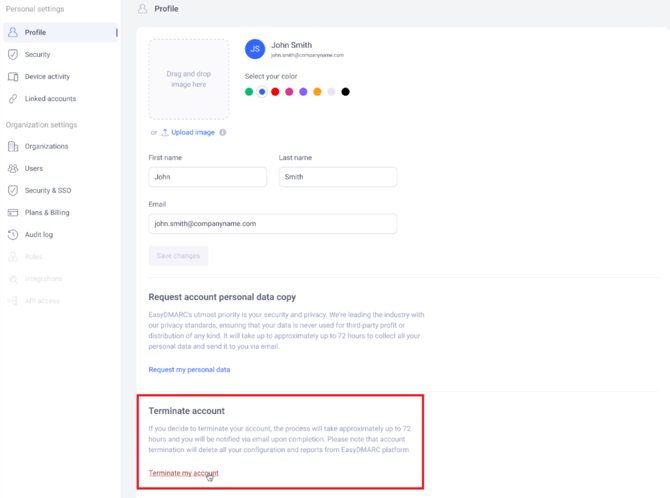Screen dimensions: 670x498
Task: Click the JS avatar circle
Action: click(255, 49)
